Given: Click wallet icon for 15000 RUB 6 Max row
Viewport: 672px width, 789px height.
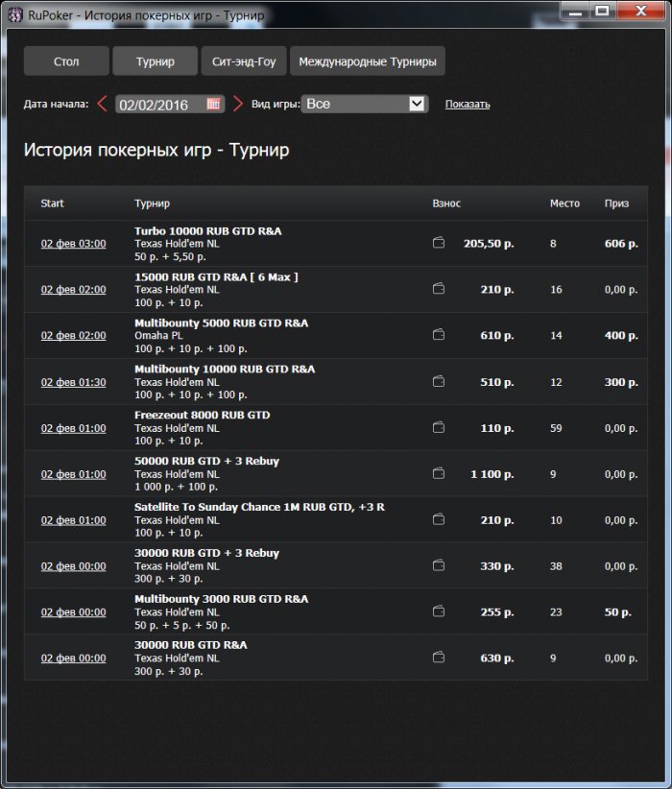Looking at the screenshot, I should pos(439,289).
